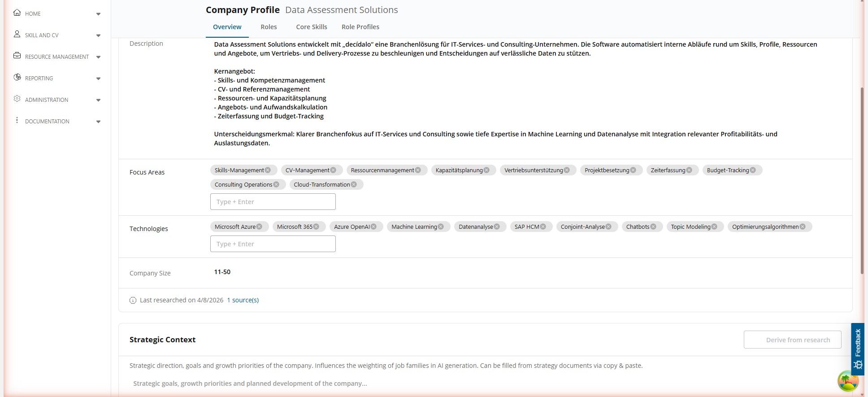
Task: Click the Reporting pie chart icon
Action: coord(17,77)
